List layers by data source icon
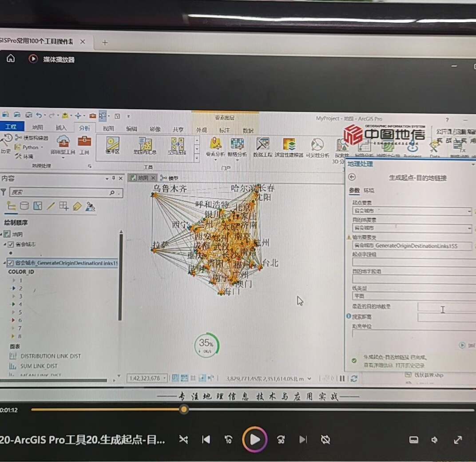Viewport: 476px width, 462px height. pyautogui.click(x=24, y=206)
